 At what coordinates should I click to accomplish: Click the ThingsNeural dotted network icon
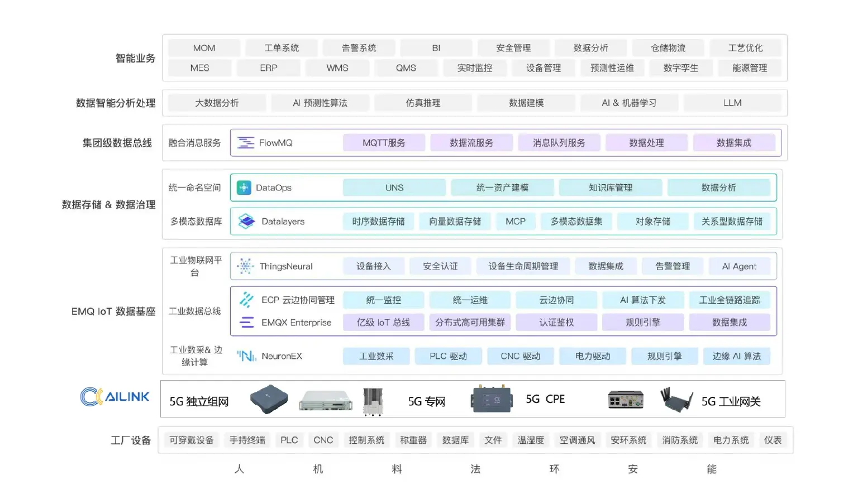point(245,266)
